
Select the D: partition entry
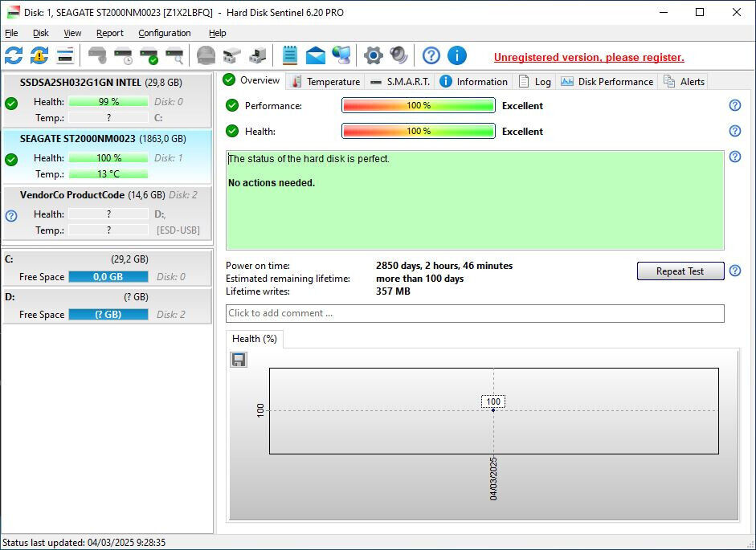107,306
